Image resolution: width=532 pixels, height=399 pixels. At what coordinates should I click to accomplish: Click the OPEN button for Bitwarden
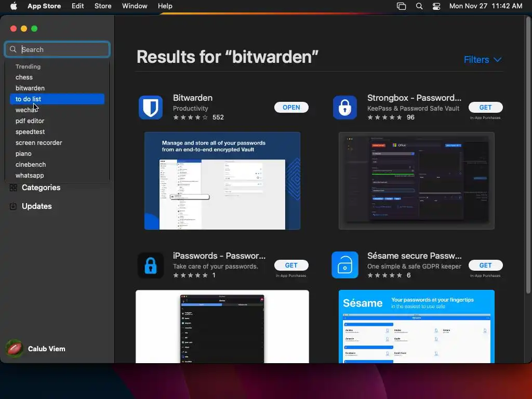coord(291,108)
